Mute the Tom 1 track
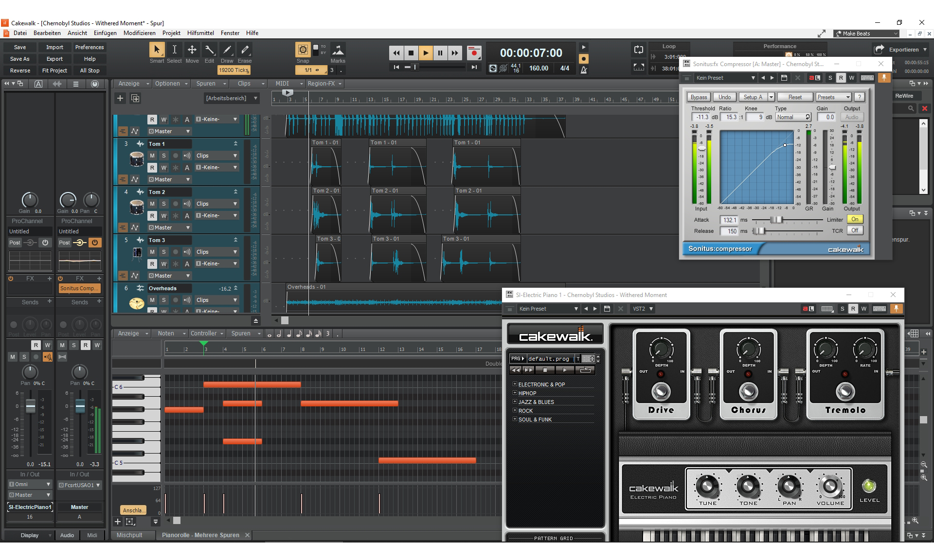The image size is (934, 560). tap(152, 156)
